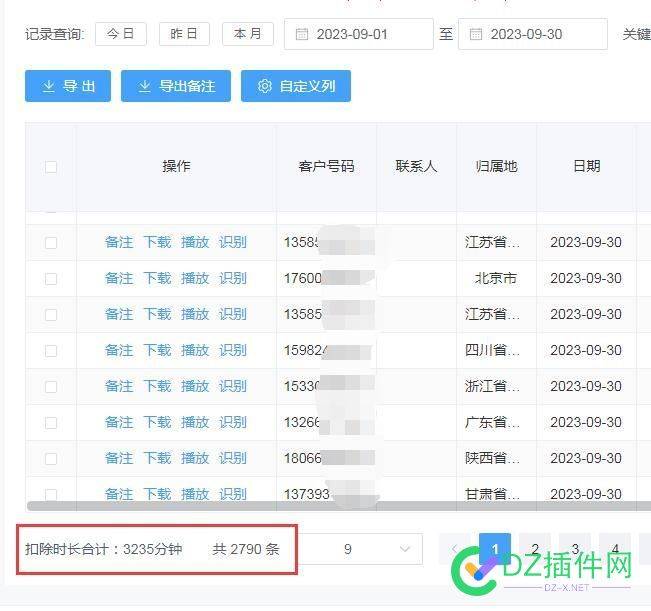
Task: Click the 北京市 location cell
Action: pyautogui.click(x=496, y=278)
